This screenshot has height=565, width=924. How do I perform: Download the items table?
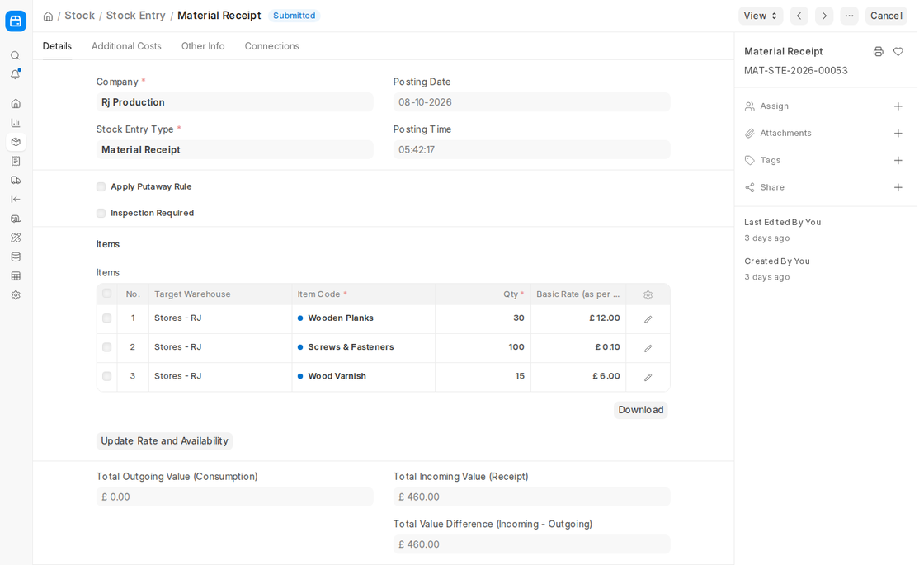point(640,410)
